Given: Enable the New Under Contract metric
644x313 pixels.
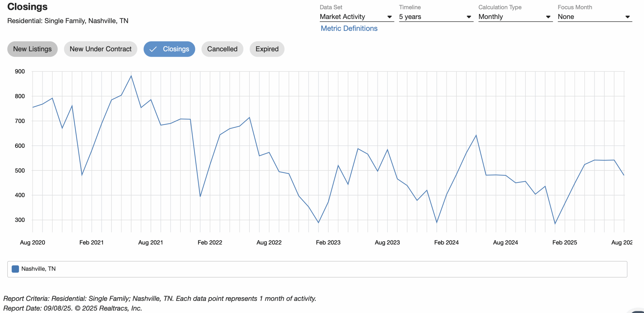Looking at the screenshot, I should pyautogui.click(x=100, y=49).
